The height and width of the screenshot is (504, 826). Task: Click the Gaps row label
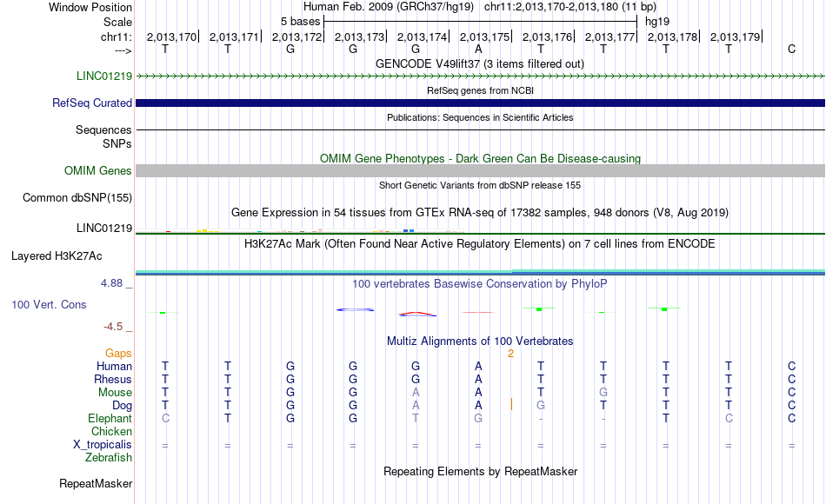(x=118, y=354)
